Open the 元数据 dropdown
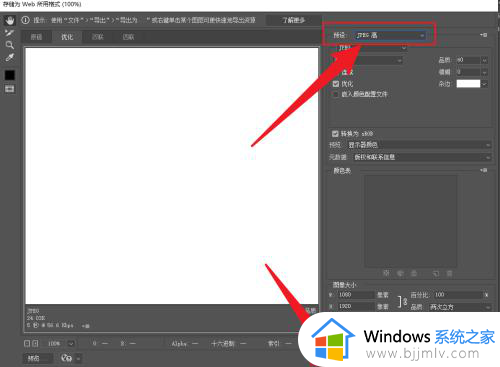The image size is (500, 367). tap(422, 157)
